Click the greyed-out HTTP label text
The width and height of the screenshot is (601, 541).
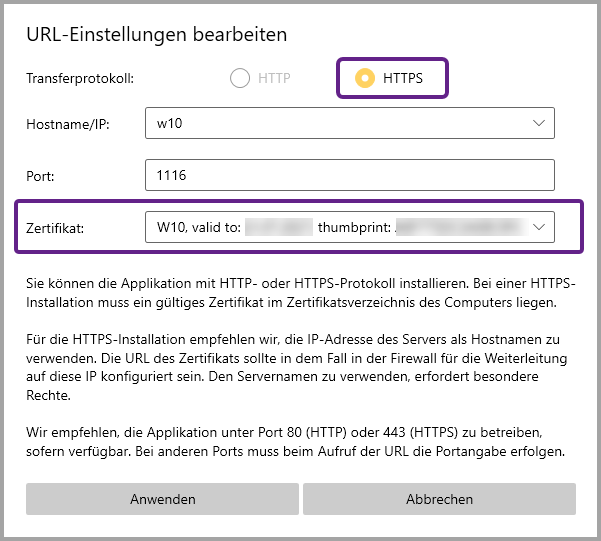[274, 78]
